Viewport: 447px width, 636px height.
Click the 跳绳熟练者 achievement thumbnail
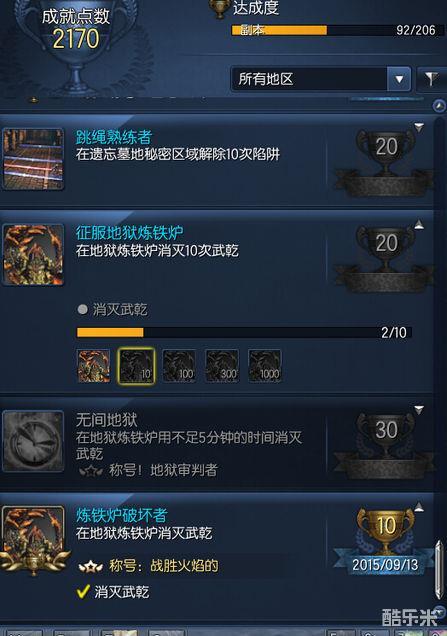click(x=33, y=159)
